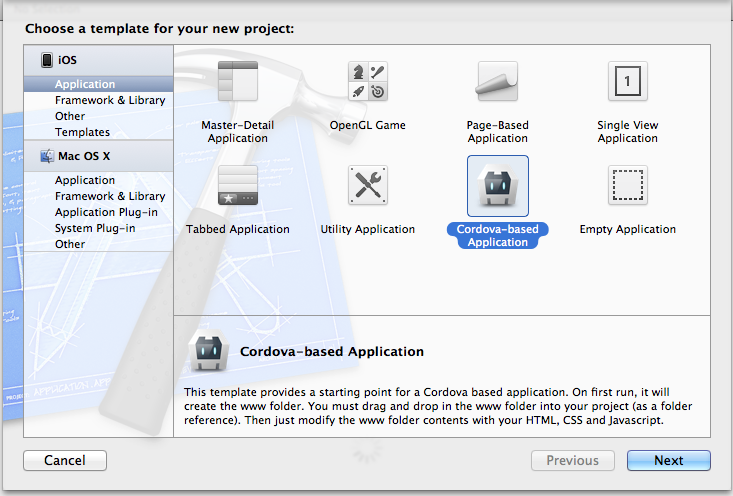Click the Cordova-based Application template icon

tap(497, 186)
